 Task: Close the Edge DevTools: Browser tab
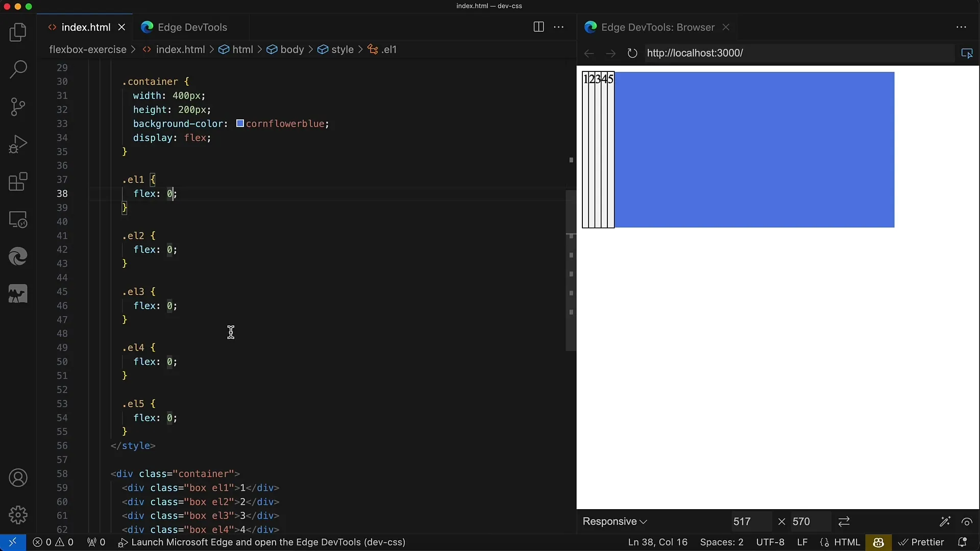pos(725,27)
